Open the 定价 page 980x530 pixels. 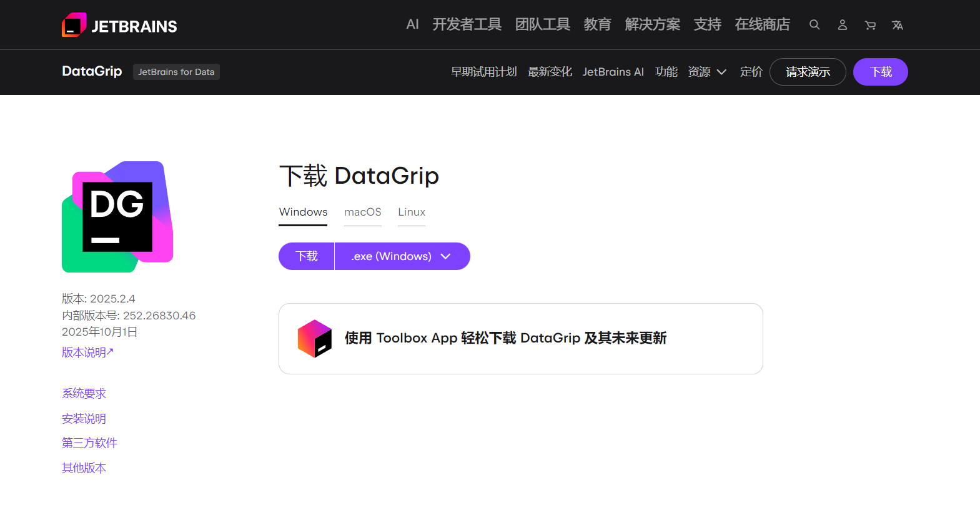[751, 72]
